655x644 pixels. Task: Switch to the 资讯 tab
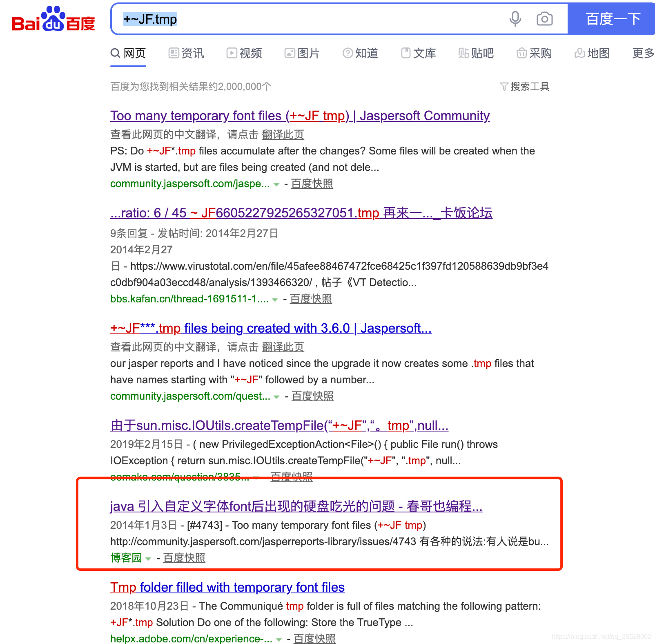186,53
